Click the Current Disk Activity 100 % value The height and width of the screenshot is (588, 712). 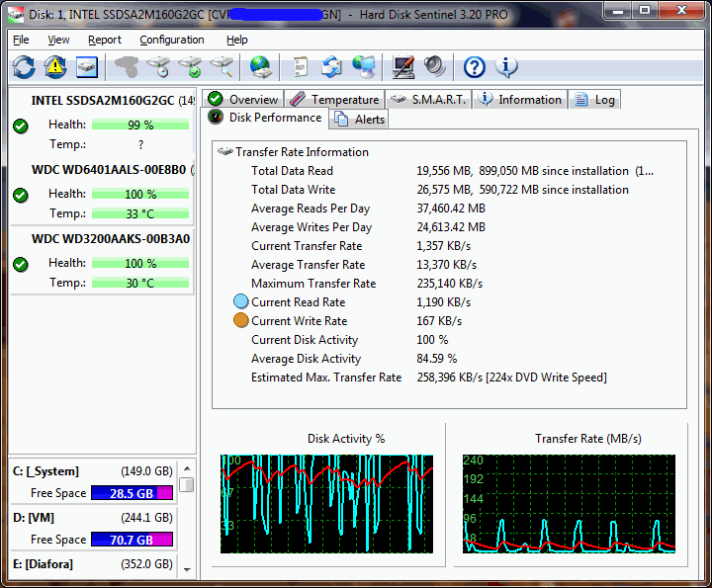tap(432, 339)
